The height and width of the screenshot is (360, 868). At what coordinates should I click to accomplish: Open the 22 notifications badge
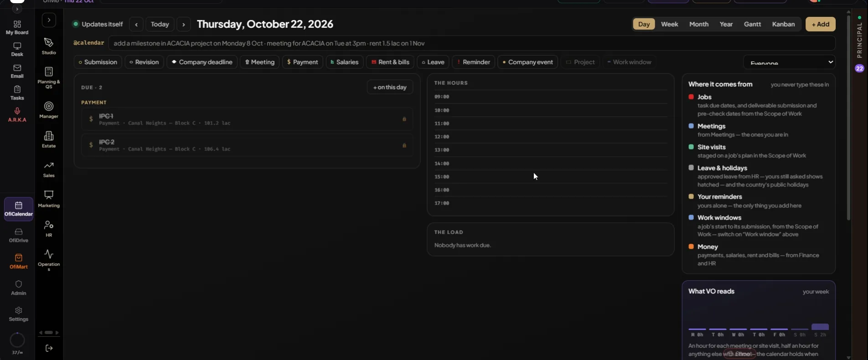(x=859, y=68)
